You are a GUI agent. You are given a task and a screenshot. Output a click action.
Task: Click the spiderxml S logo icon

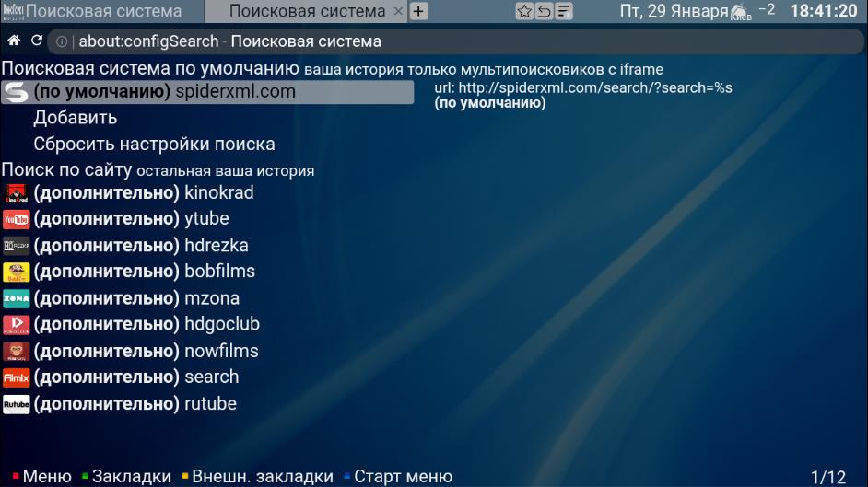point(16,92)
